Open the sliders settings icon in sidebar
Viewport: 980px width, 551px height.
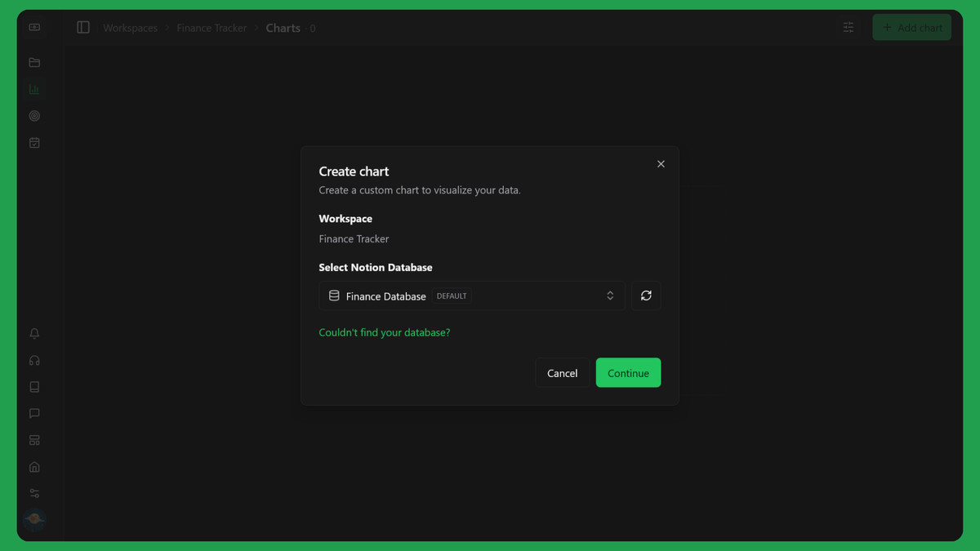click(x=34, y=493)
